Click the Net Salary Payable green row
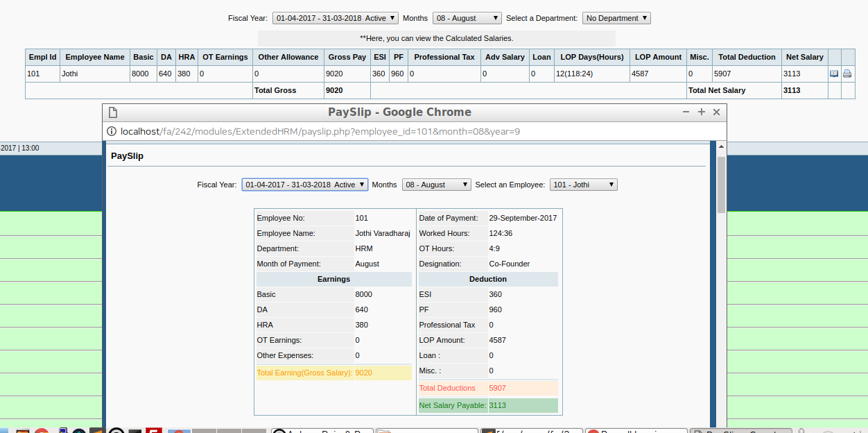The image size is (868, 433). click(488, 405)
